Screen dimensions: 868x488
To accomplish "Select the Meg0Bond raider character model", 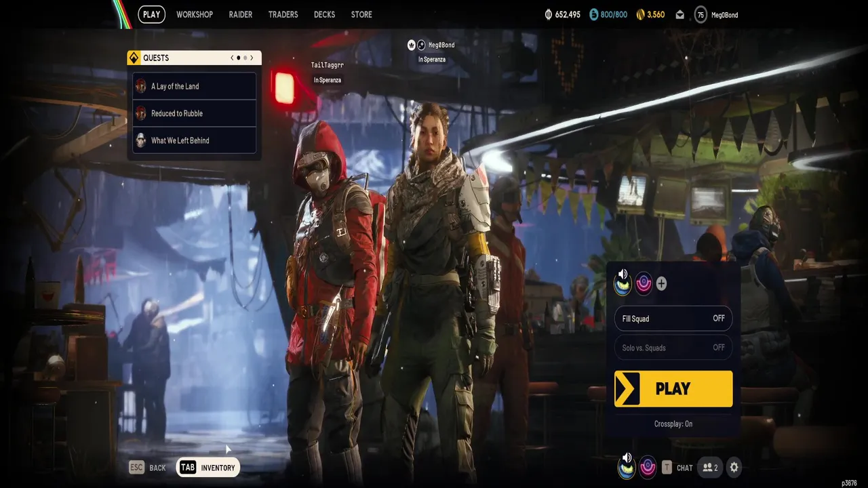I will pos(441,291).
